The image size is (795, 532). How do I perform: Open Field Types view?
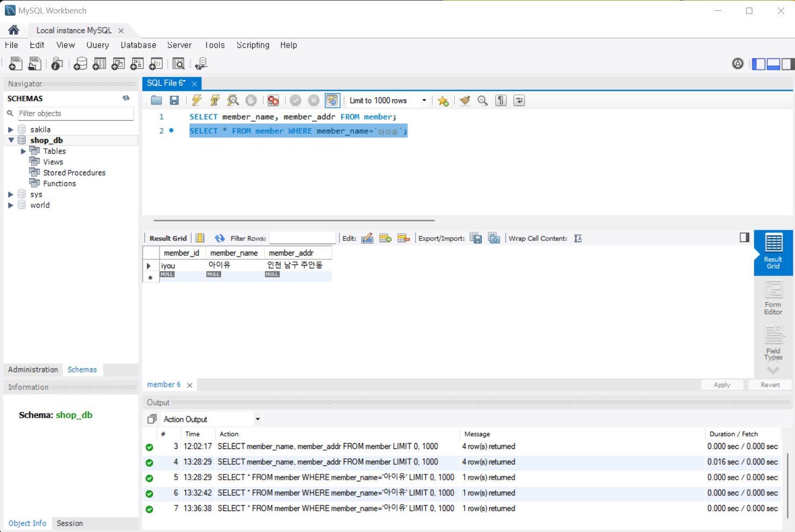[x=773, y=343]
